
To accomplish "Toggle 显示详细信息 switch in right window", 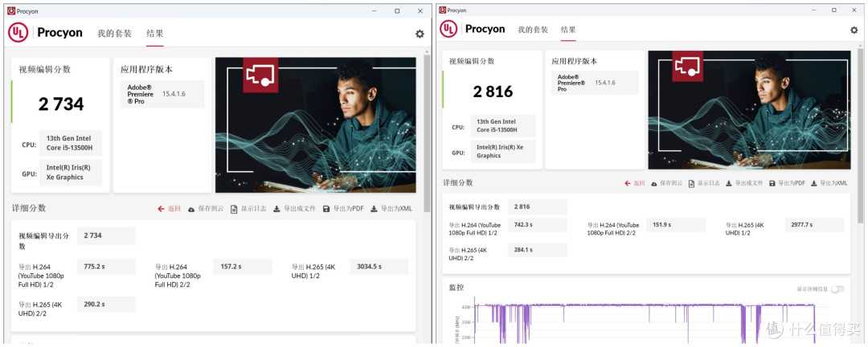I will 837,289.
